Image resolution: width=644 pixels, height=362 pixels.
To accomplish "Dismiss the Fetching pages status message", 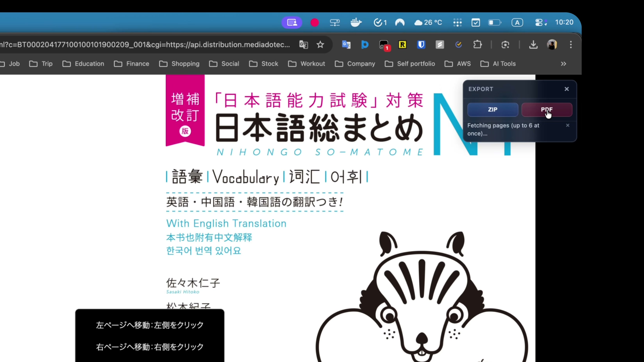I will (568, 125).
